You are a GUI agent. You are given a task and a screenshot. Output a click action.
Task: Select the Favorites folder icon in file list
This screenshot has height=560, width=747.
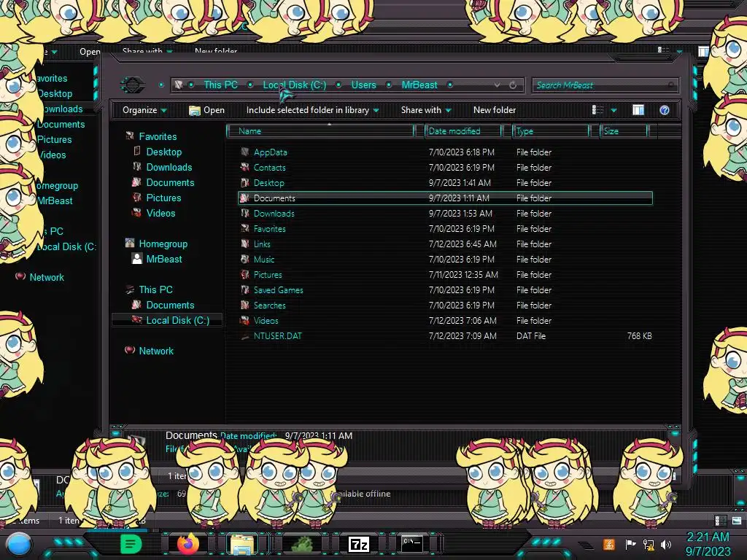click(x=245, y=228)
